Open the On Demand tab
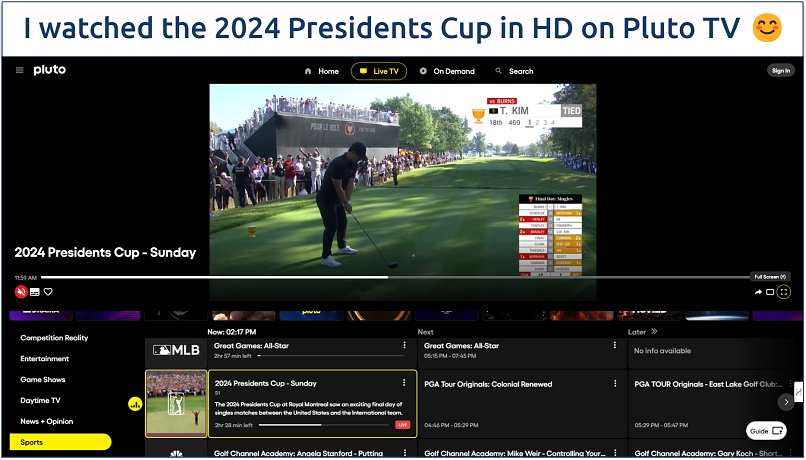 [447, 71]
